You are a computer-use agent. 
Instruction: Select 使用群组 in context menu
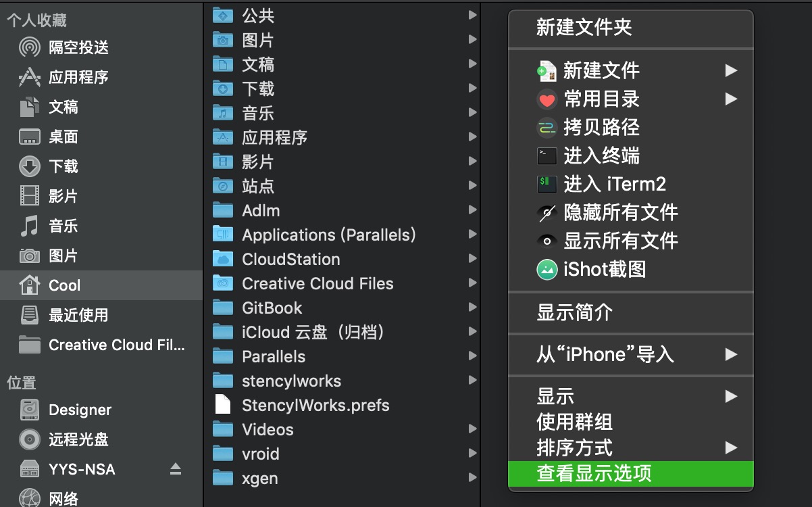630,422
